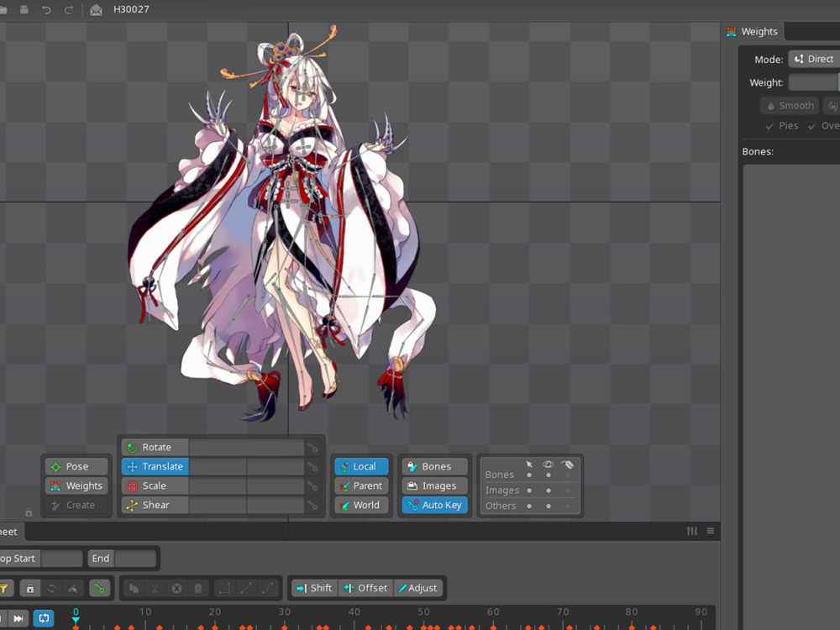Toggle the Overlay checkbox in Weights panel

[823, 126]
